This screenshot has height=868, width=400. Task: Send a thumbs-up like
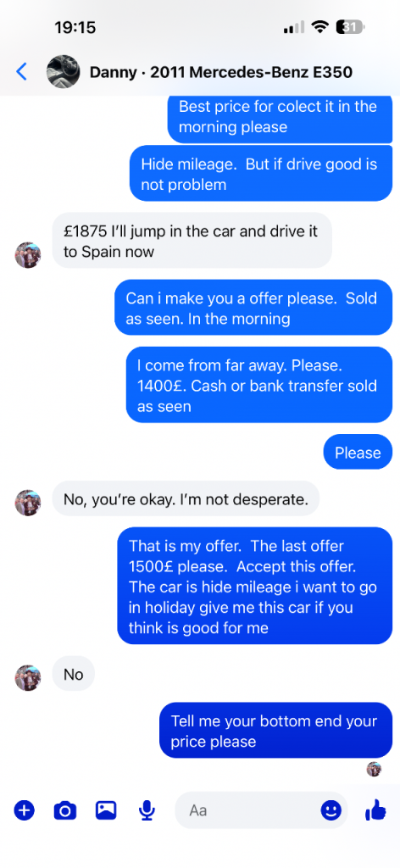[x=375, y=810]
